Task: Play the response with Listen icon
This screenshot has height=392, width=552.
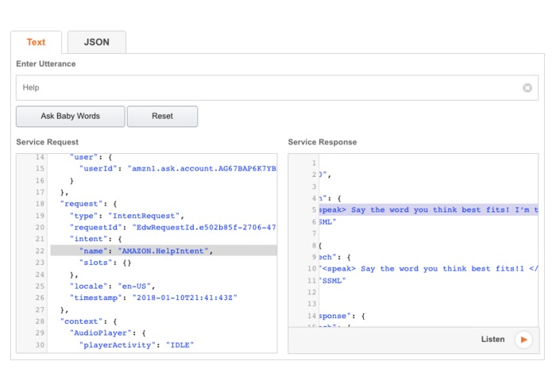Action: click(523, 340)
